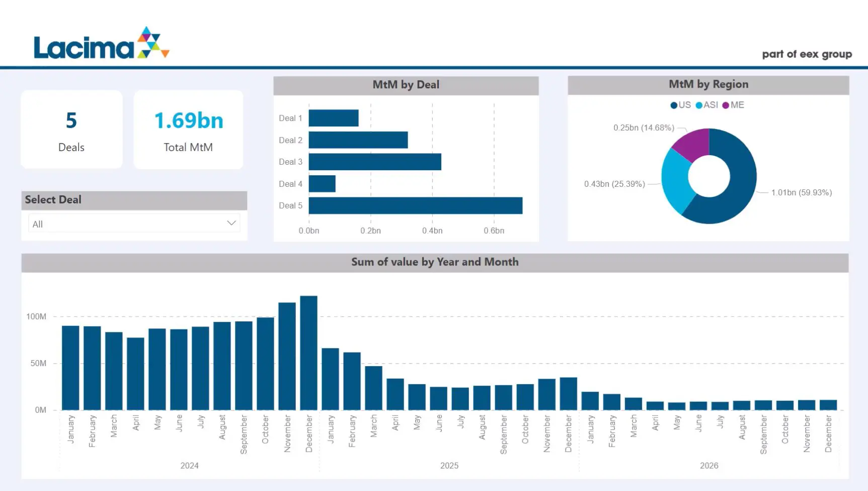Viewport: 868px width, 491px height.
Task: Click the December 2024 bar
Action: [x=309, y=353]
